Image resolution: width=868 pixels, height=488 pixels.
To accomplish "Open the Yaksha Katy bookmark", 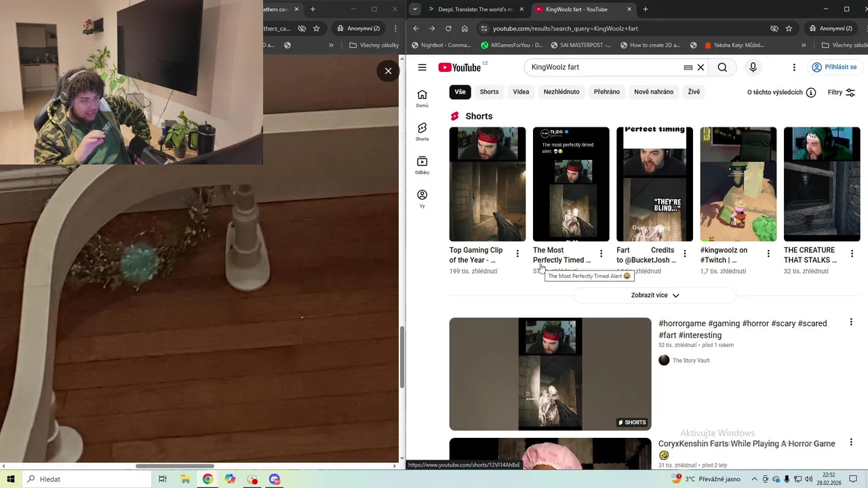I will [x=734, y=45].
